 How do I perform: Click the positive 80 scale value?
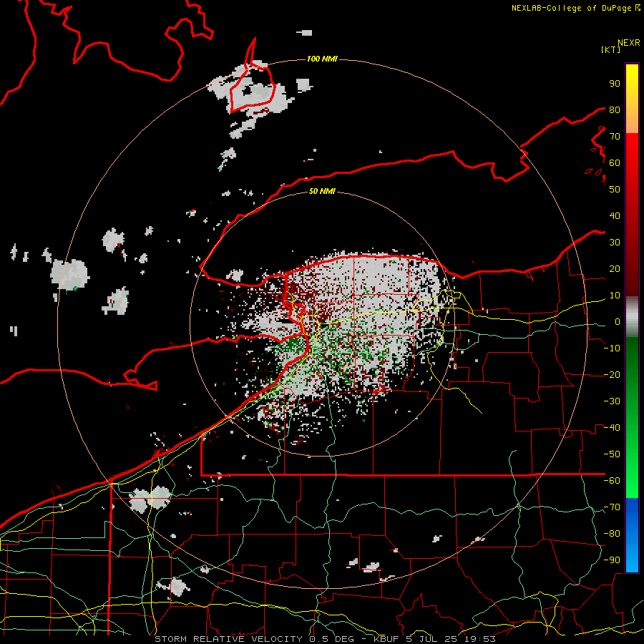tap(615, 109)
